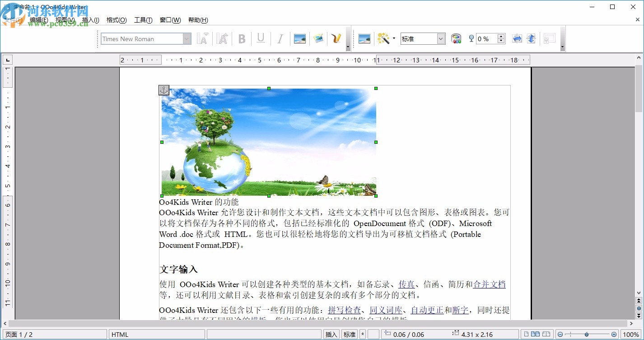This screenshot has width=644, height=340.
Task: Open the Times New Roman font dropdown arrow
Action: [187, 39]
